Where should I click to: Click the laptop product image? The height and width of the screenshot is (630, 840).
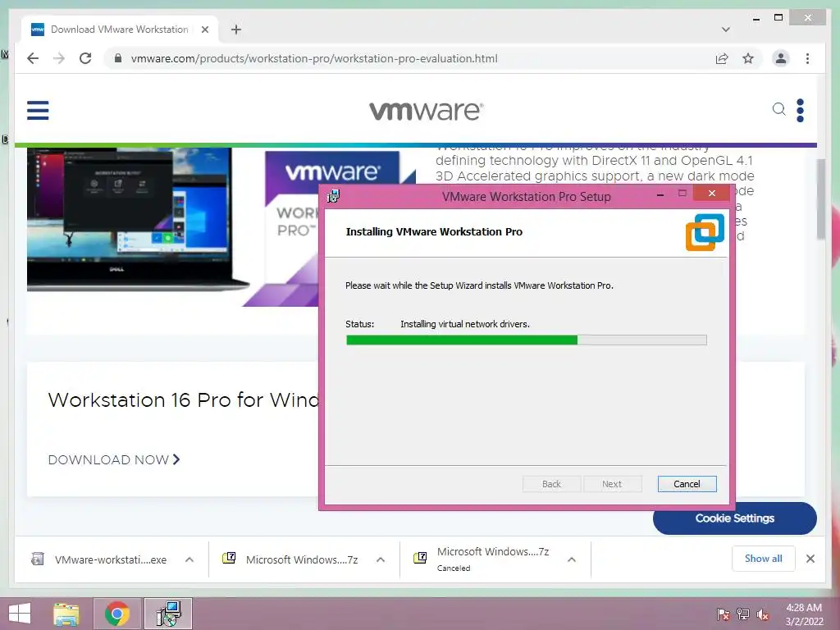click(x=138, y=219)
